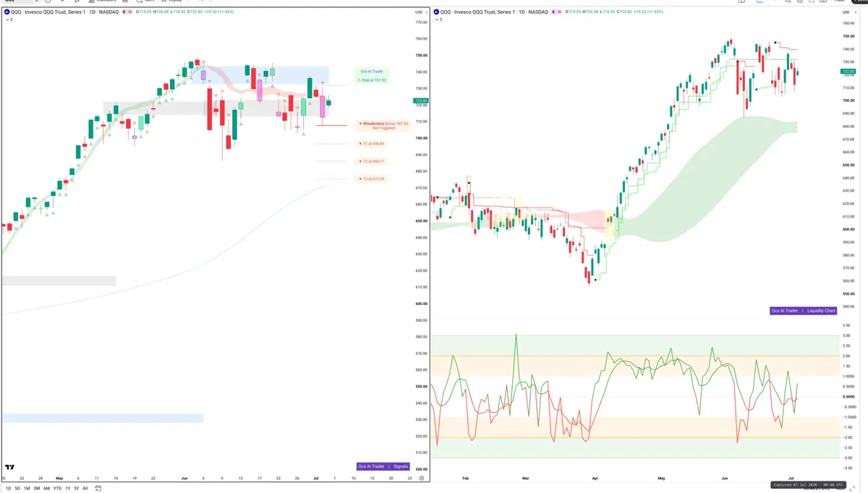Screen dimensions: 868x493
Task: Open the USD currency dropdown on right chart
Action: (851, 12)
